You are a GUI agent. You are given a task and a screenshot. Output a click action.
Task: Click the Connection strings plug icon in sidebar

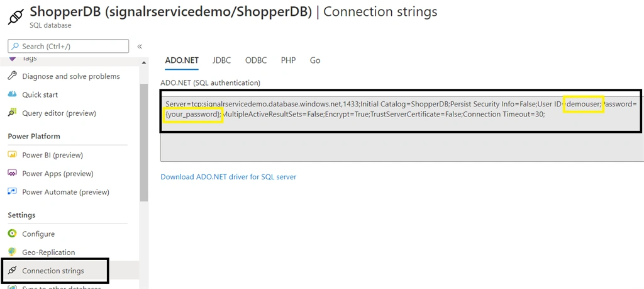(x=13, y=271)
